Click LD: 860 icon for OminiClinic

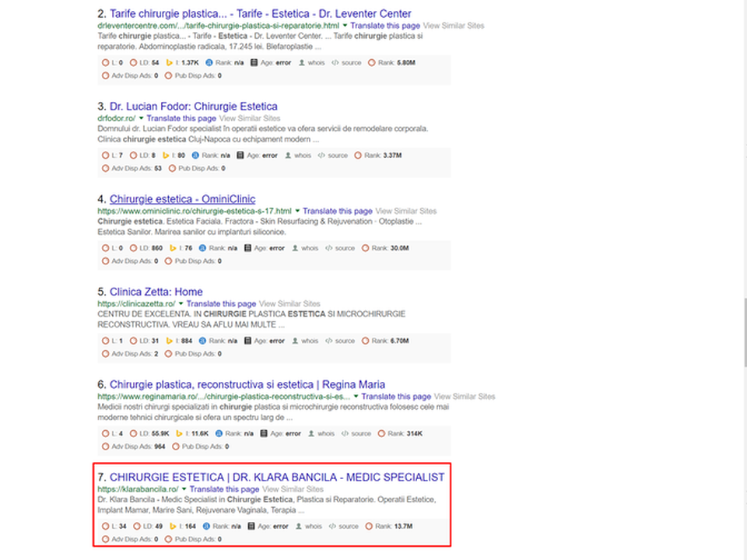133,248
